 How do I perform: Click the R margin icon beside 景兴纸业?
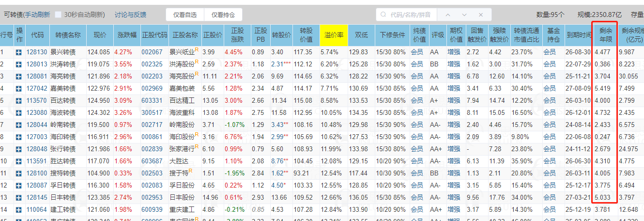[x=197, y=49]
